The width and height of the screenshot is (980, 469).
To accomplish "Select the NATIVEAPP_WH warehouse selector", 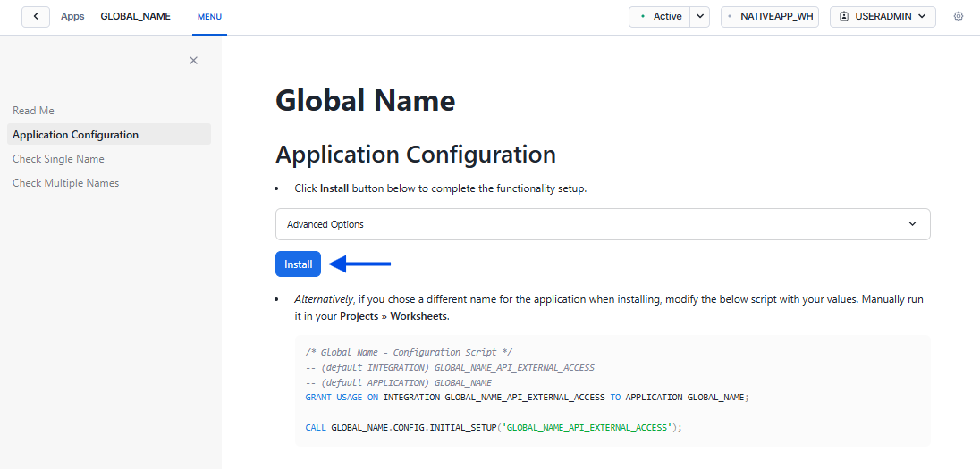I will pyautogui.click(x=769, y=17).
